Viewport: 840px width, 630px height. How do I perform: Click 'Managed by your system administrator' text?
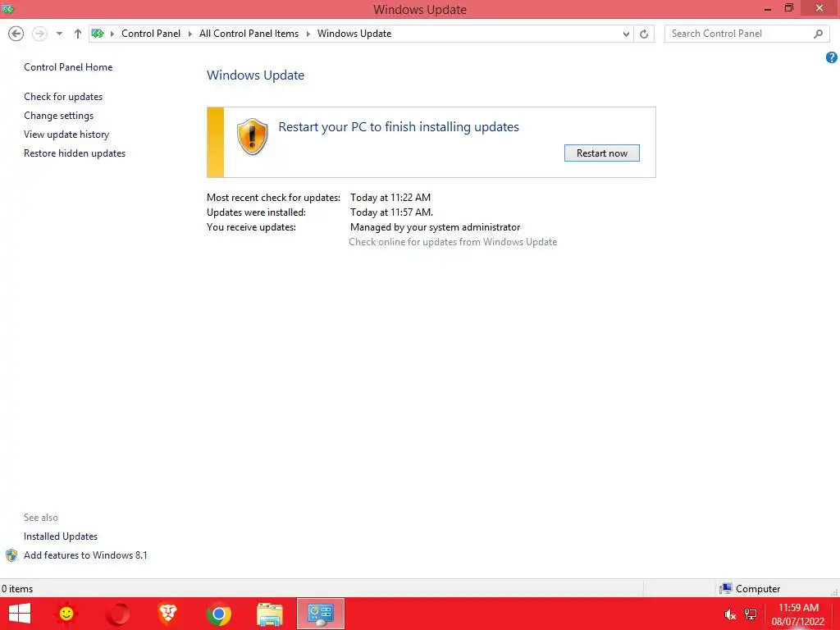(435, 227)
